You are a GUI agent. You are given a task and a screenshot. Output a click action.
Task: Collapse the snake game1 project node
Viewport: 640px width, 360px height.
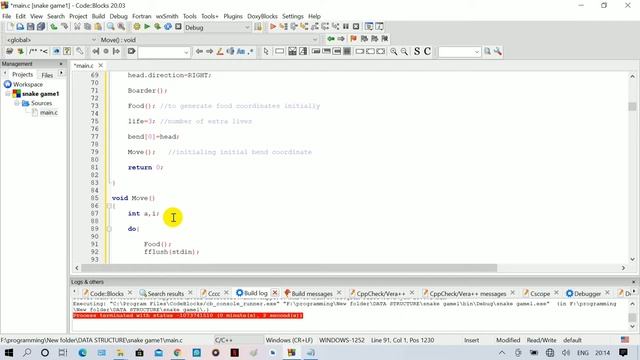(x=8, y=94)
